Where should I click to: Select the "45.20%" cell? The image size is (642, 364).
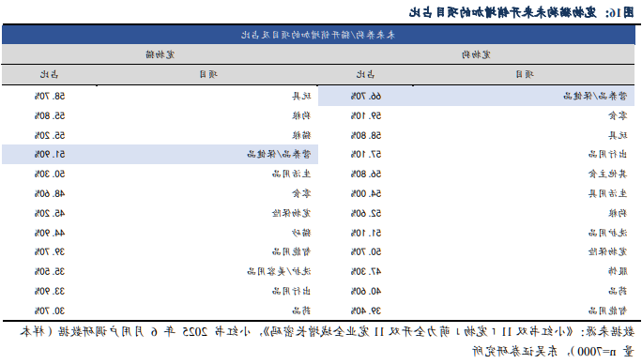tap(50, 213)
